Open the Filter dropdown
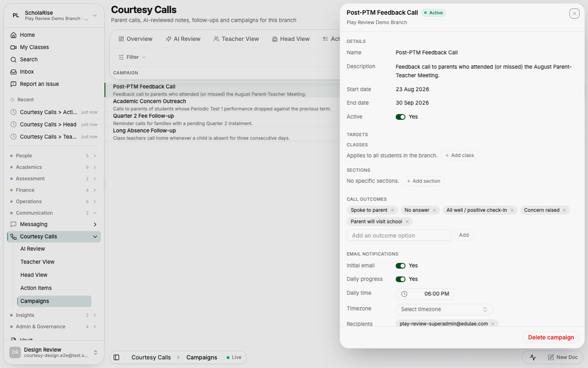 pos(132,57)
